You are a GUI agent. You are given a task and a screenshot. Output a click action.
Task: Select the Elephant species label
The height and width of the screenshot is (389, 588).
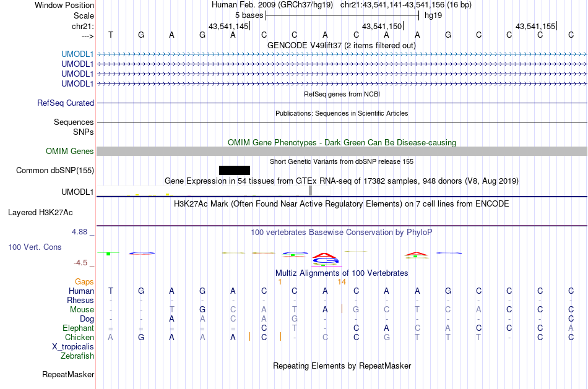[78, 328]
